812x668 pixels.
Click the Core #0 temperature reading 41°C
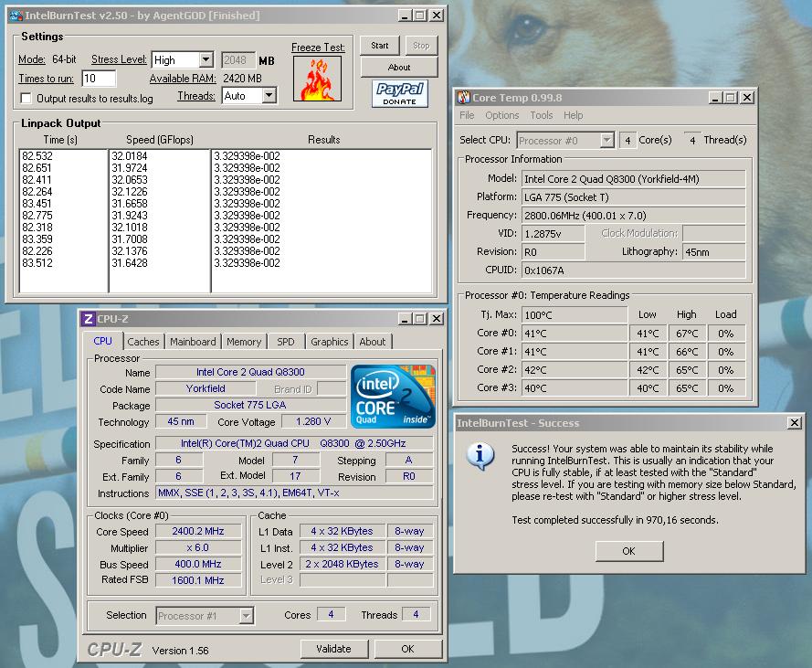click(575, 334)
